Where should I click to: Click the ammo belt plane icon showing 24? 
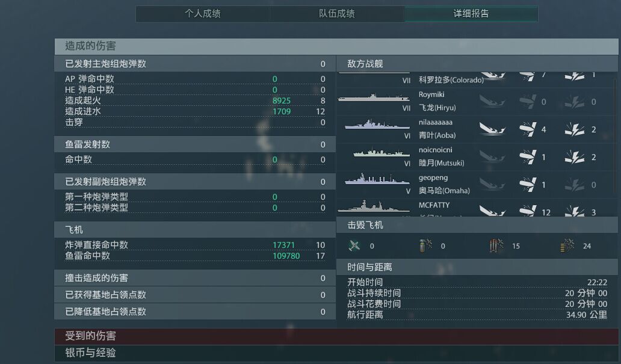pos(567,245)
